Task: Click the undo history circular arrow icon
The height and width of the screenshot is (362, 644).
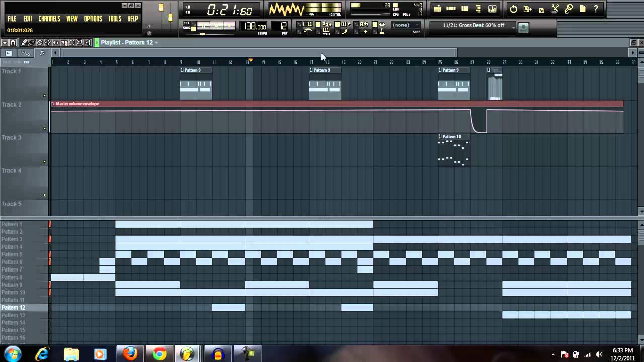Action: (514, 9)
